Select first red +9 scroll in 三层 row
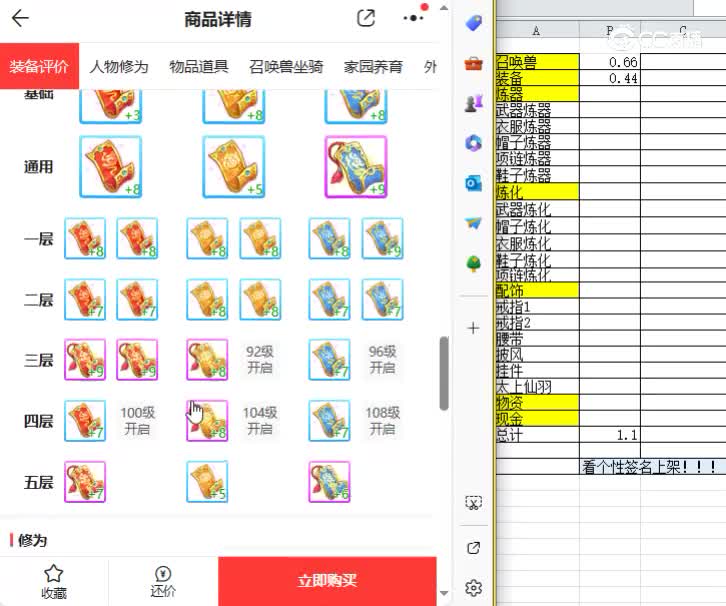The image size is (726, 606). [85, 360]
